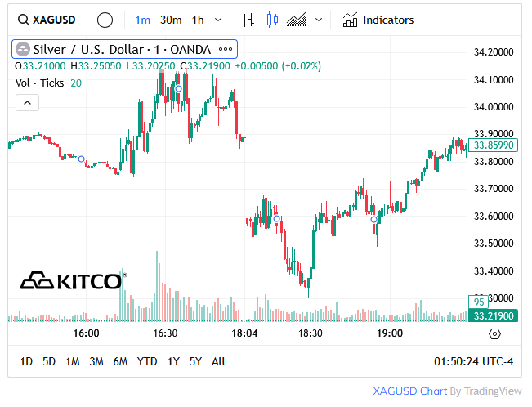
Task: Select the 30m timeframe
Action: tap(171, 20)
